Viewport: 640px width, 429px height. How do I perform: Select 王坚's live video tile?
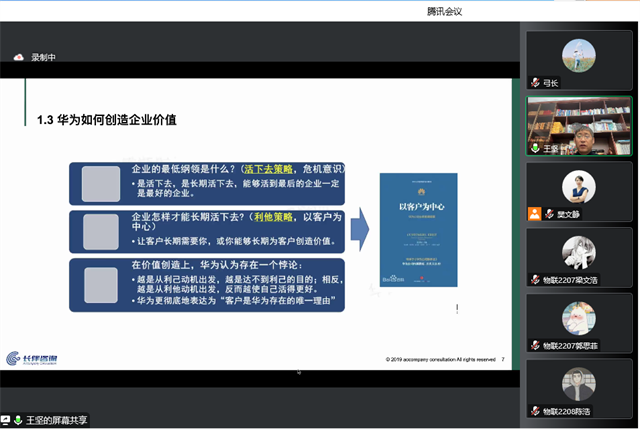(579, 126)
